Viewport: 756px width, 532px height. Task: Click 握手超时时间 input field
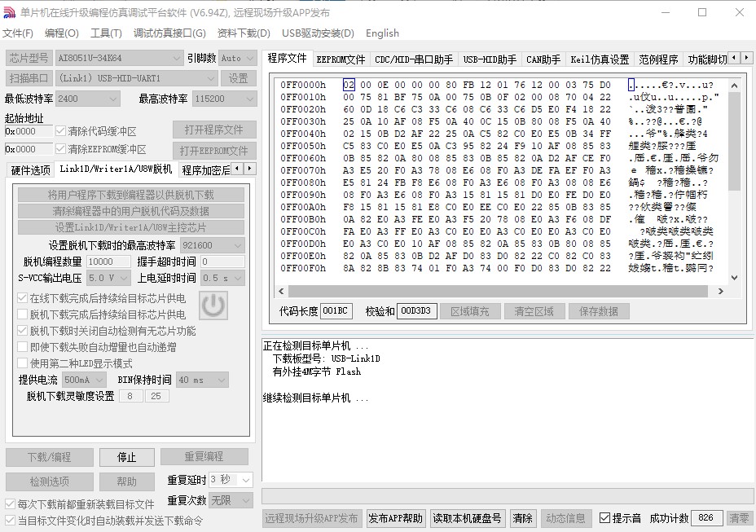(x=222, y=262)
